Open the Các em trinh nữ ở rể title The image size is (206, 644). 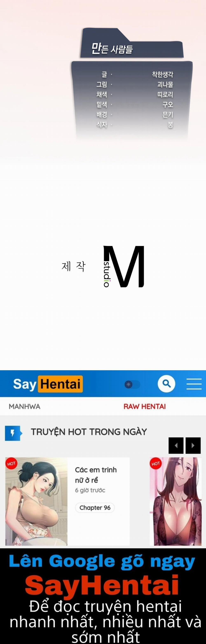click(96, 475)
